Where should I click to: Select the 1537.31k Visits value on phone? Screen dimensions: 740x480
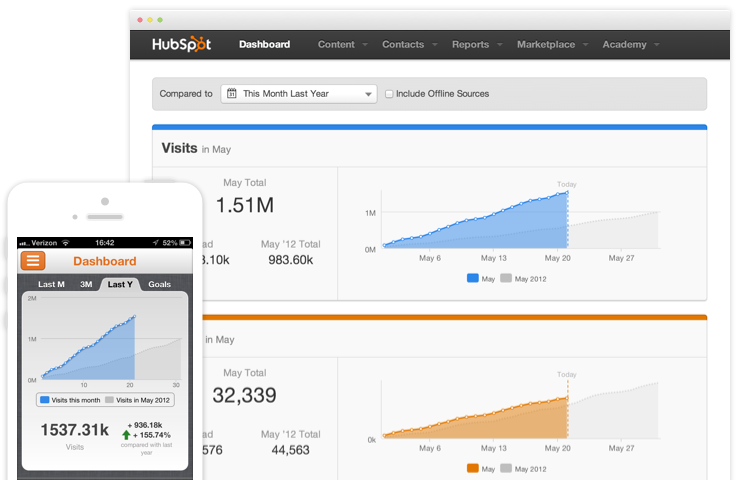tap(75, 430)
